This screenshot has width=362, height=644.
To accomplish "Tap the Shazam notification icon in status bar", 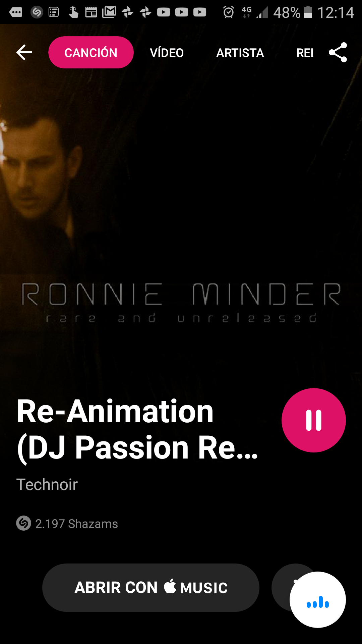I will pos(37,12).
